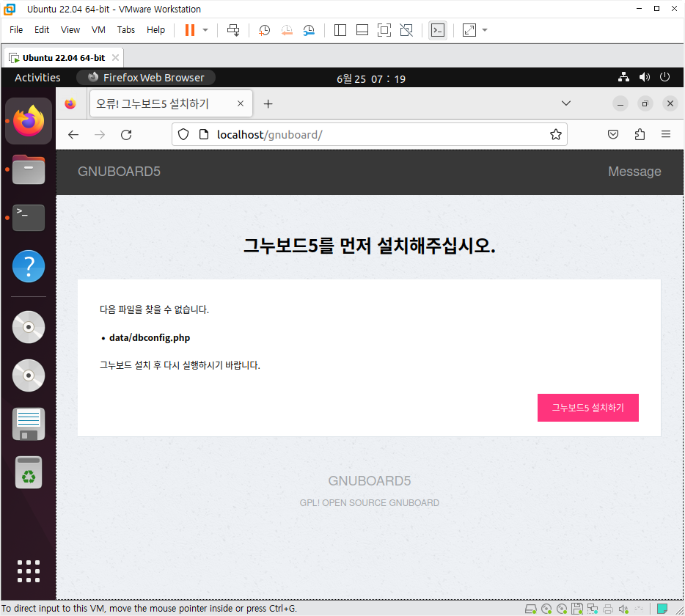Click the stretch guest display icon
This screenshot has height=616, width=685.
pyautogui.click(x=469, y=30)
